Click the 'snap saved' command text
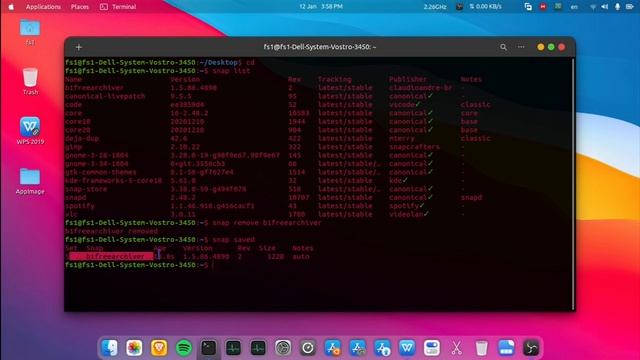 pyautogui.click(x=233, y=240)
